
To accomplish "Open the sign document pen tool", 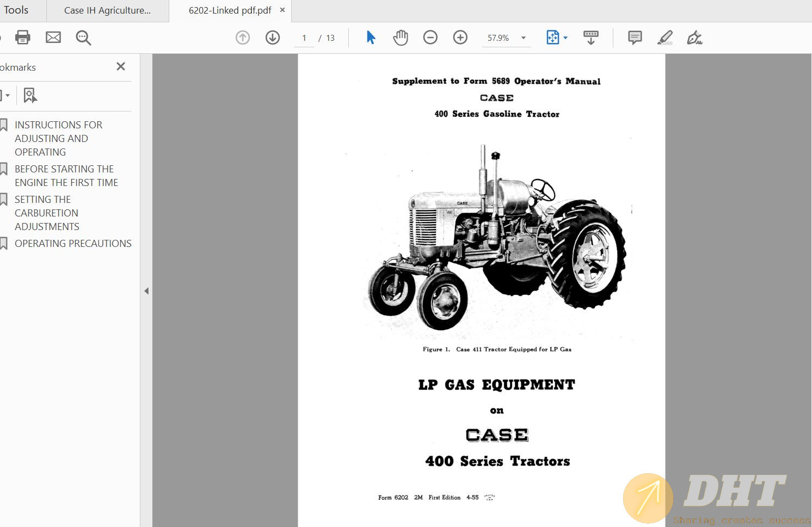I will tap(694, 38).
